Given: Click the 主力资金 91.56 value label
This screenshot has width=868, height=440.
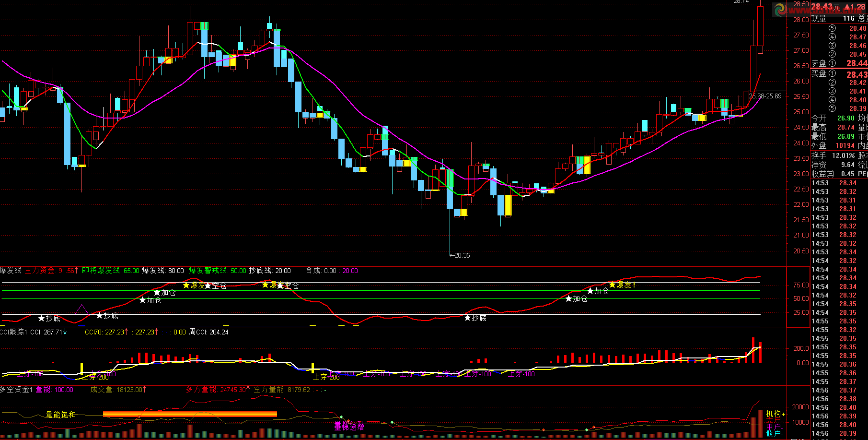Looking at the screenshot, I should 51,271.
